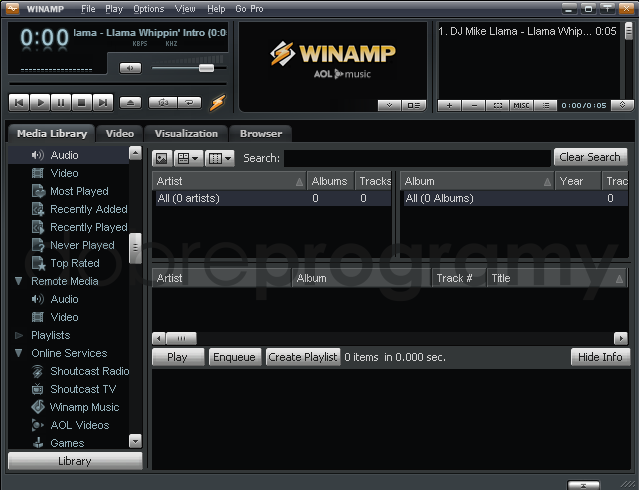Open Shoutcast TV
Image resolution: width=639 pixels, height=490 pixels.
tap(83, 389)
